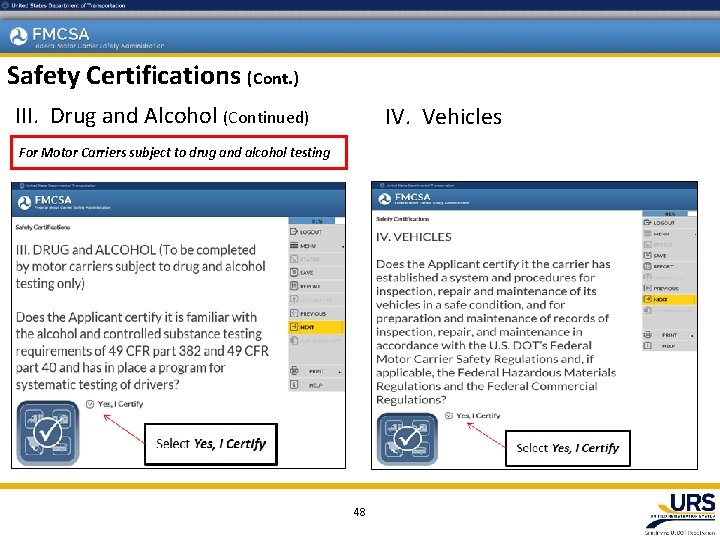Click Withdraw App icon in Vehicles panel

[x=647, y=310]
